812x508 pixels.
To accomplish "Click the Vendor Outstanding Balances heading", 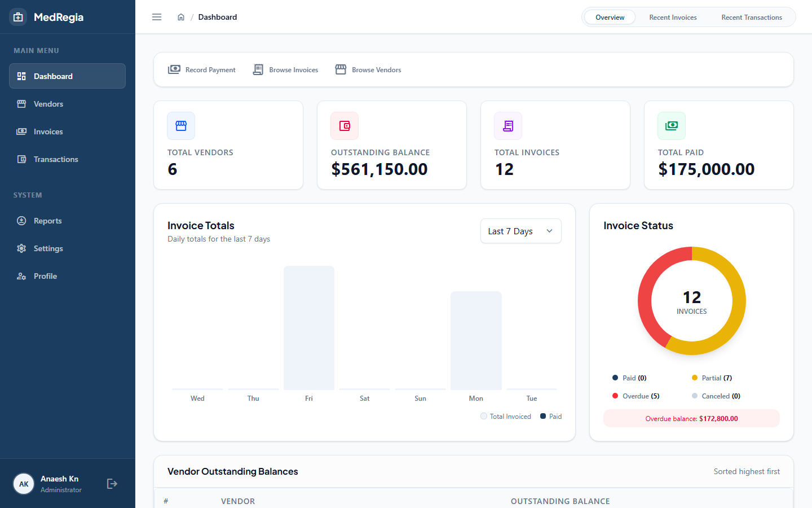I will click(x=233, y=471).
